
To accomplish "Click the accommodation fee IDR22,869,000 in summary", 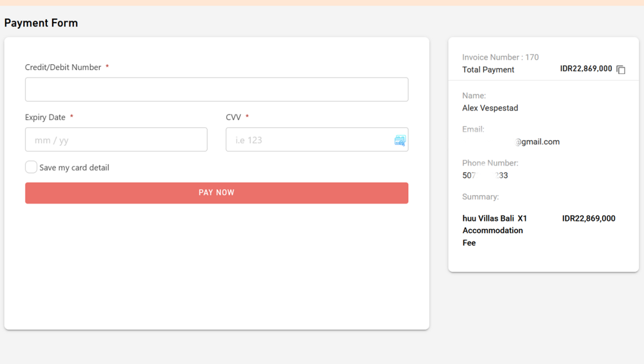I will click(x=588, y=218).
